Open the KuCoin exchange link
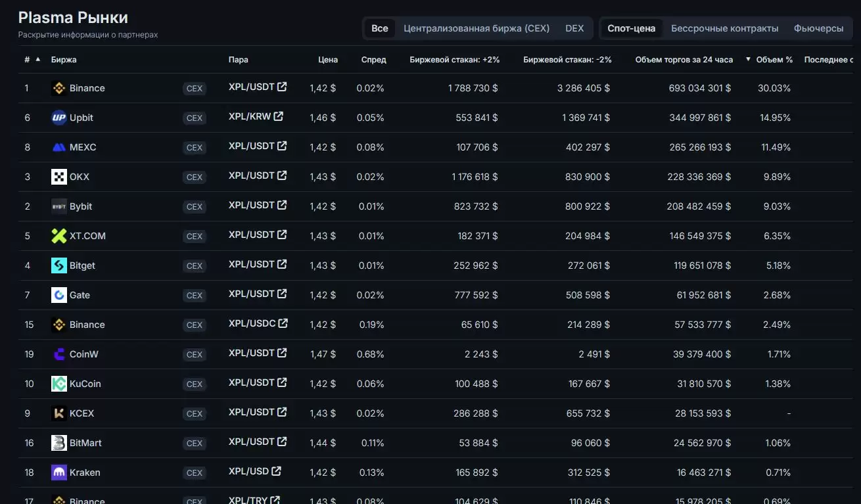The height and width of the screenshot is (504, 861). [85, 384]
